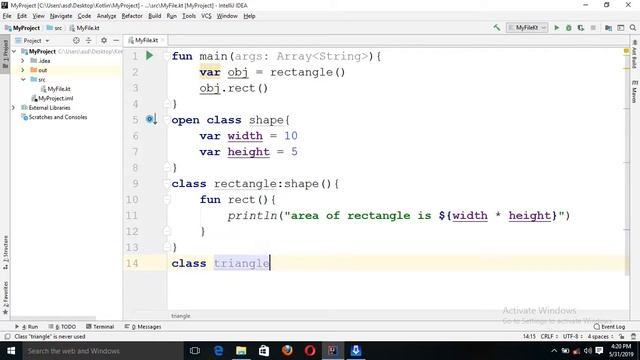Run MyFileKt with the green play icon
The width and height of the screenshot is (640, 360).
click(x=556, y=28)
